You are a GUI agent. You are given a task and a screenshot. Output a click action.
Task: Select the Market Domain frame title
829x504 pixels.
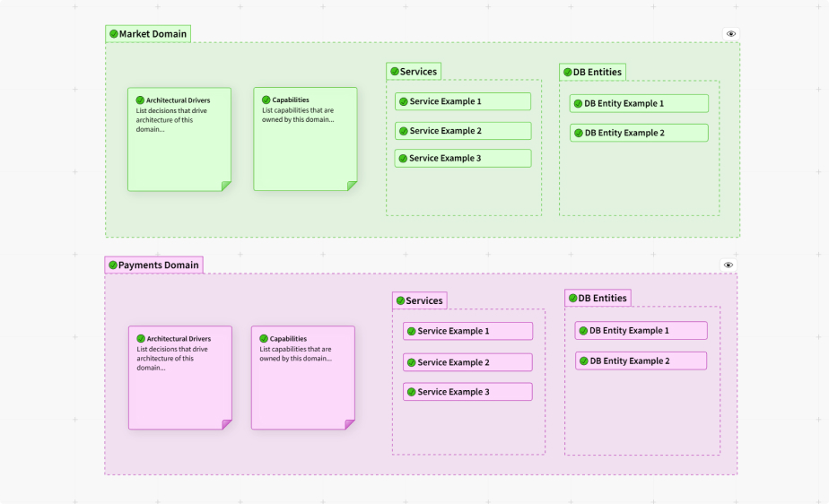(x=153, y=34)
